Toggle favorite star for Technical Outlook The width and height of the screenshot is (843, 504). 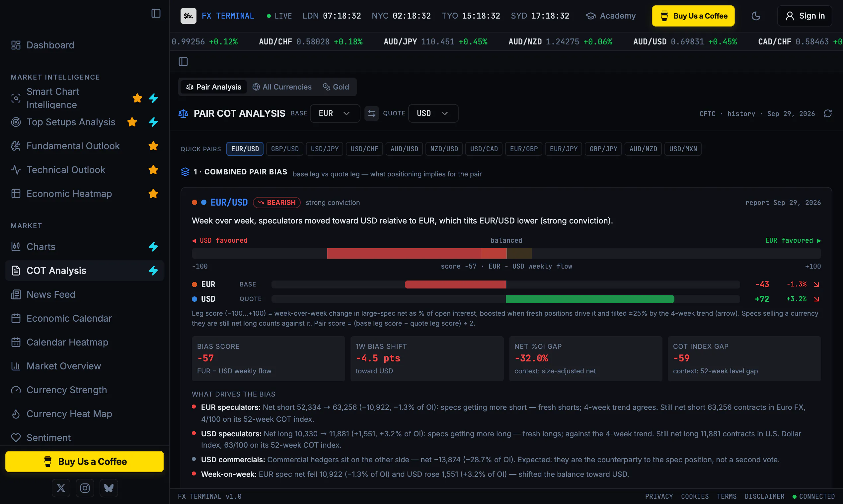(x=153, y=170)
